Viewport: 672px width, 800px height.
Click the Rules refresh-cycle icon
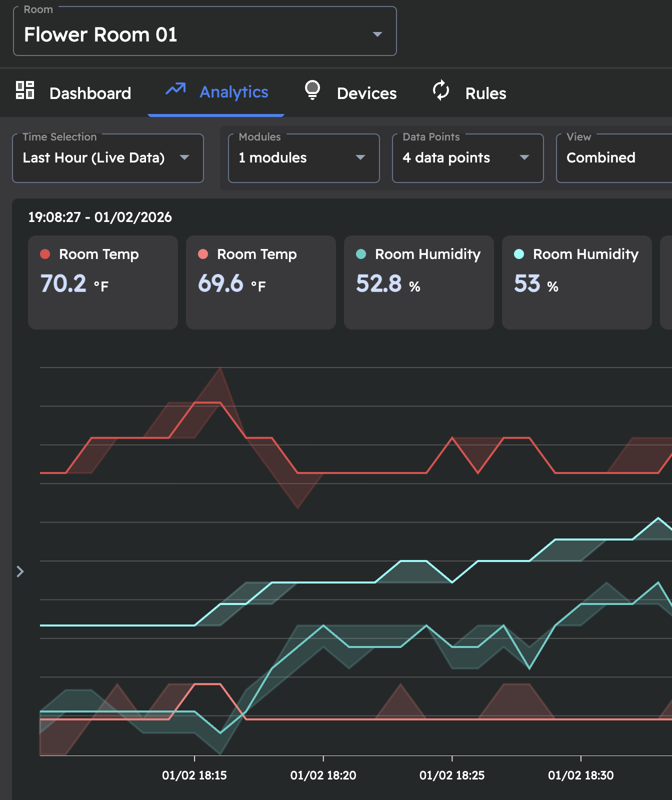(x=441, y=90)
